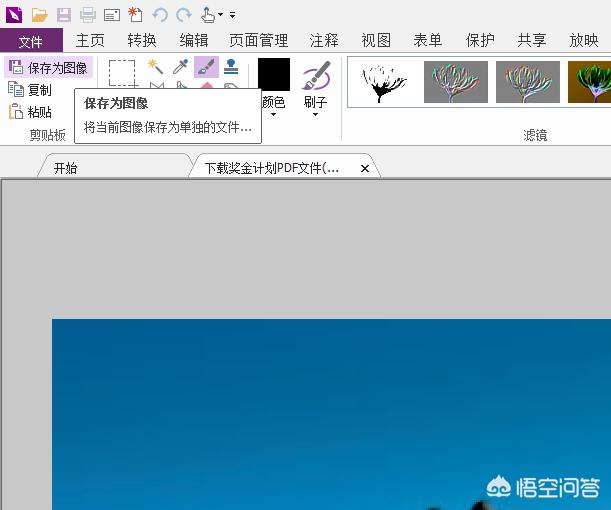Image resolution: width=611 pixels, height=510 pixels.
Task: Click the 保存为图像 button
Action: click(x=49, y=67)
